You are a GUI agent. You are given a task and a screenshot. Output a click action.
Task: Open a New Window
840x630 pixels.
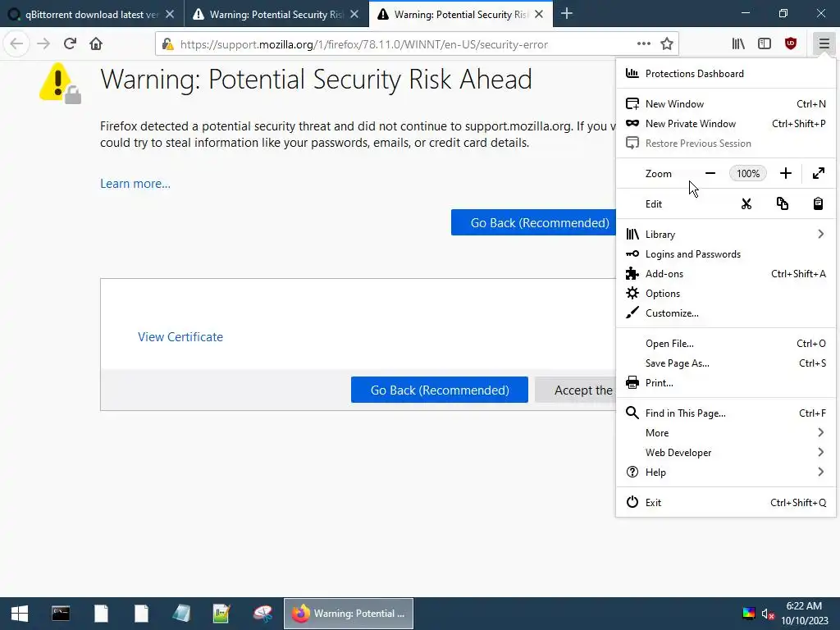(x=726, y=104)
